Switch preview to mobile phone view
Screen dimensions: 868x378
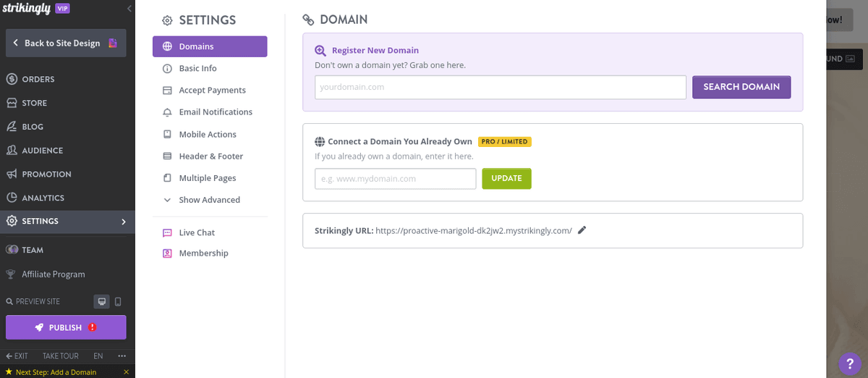click(119, 301)
